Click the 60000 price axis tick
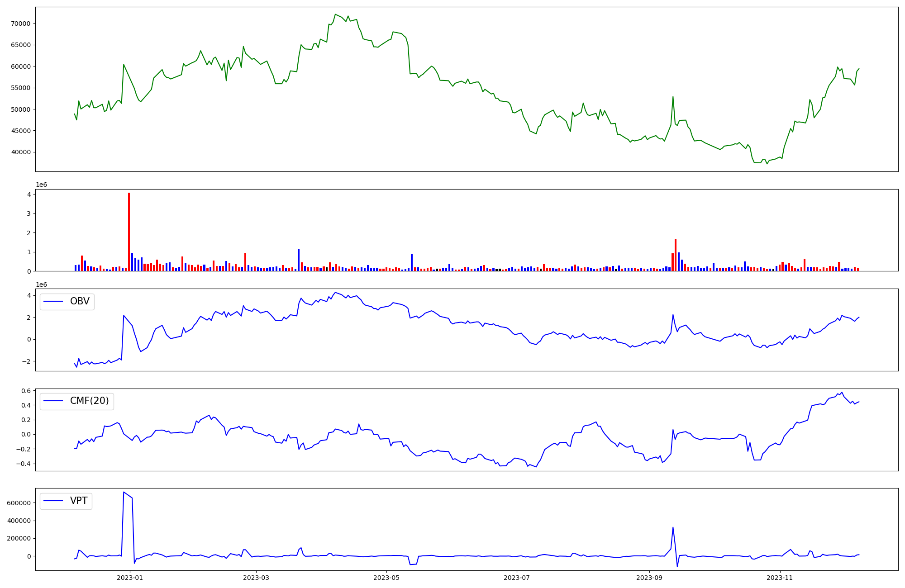Viewport: 905px width, 588px height. pos(20,66)
